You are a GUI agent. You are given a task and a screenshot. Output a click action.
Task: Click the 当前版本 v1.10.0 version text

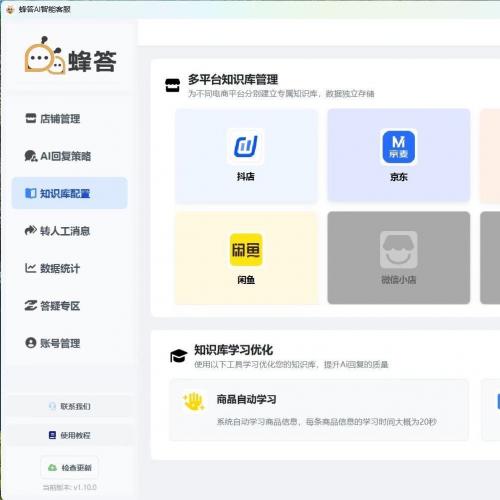coord(70,487)
